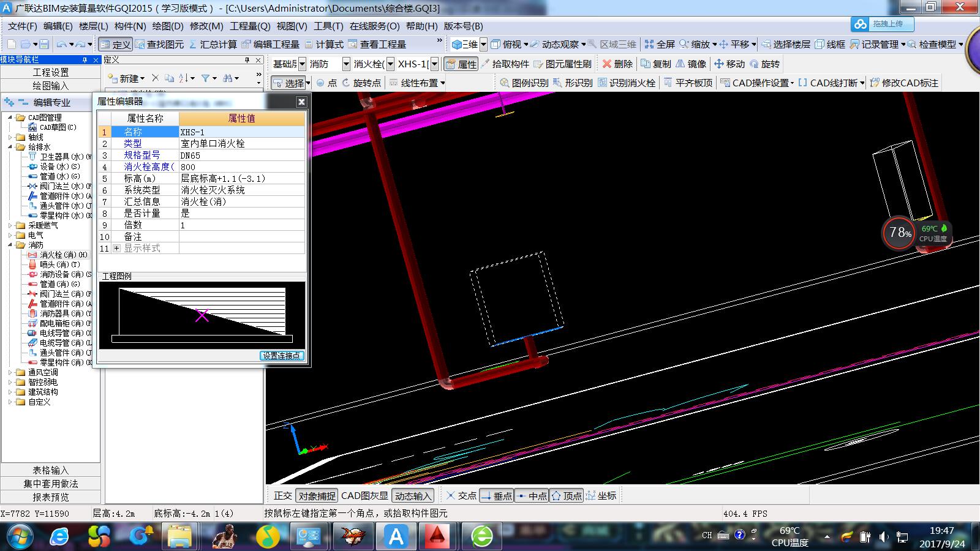This screenshot has height=551, width=980.
Task: Click 复制 copy tool
Action: tap(655, 64)
